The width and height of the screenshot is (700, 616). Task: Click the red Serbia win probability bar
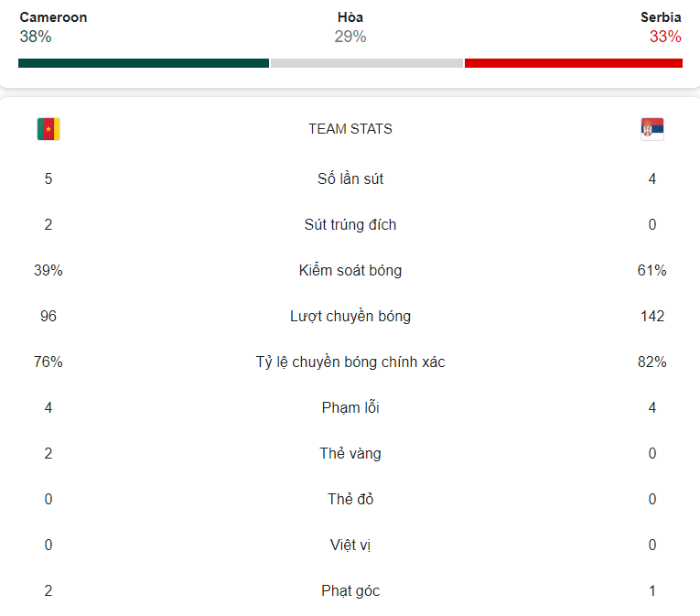[x=573, y=63]
